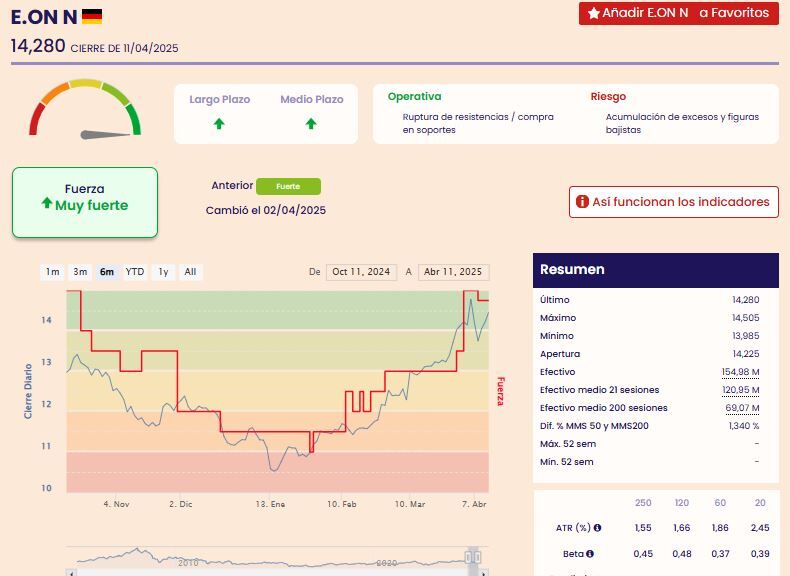The height and width of the screenshot is (576, 790).
Task: Select the 1y chart range
Action: (x=163, y=272)
